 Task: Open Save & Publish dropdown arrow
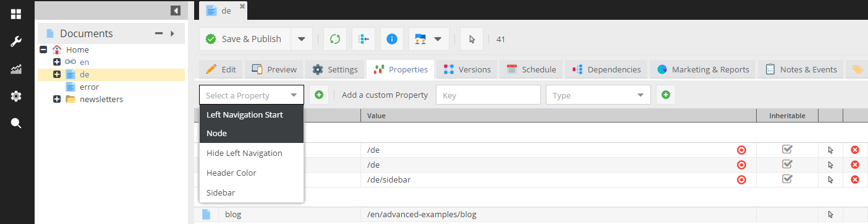click(x=301, y=39)
